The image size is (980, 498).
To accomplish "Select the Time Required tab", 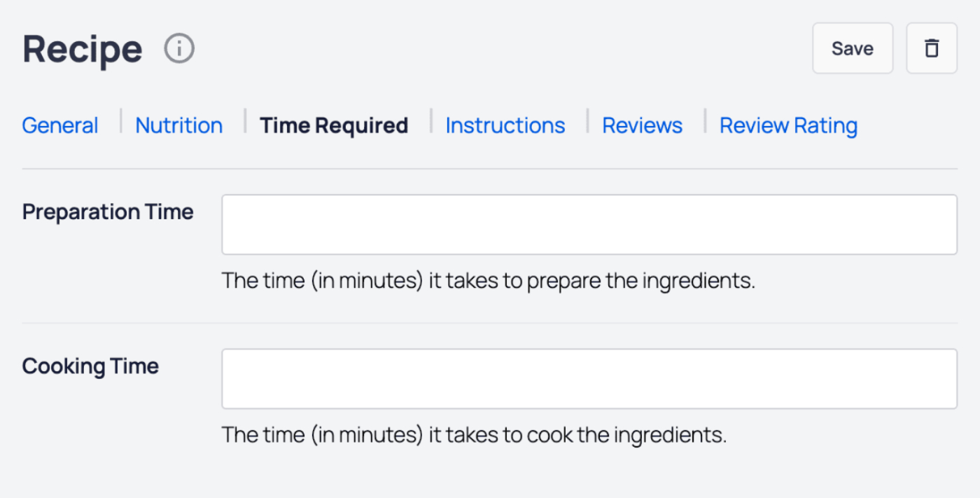I will click(x=334, y=125).
